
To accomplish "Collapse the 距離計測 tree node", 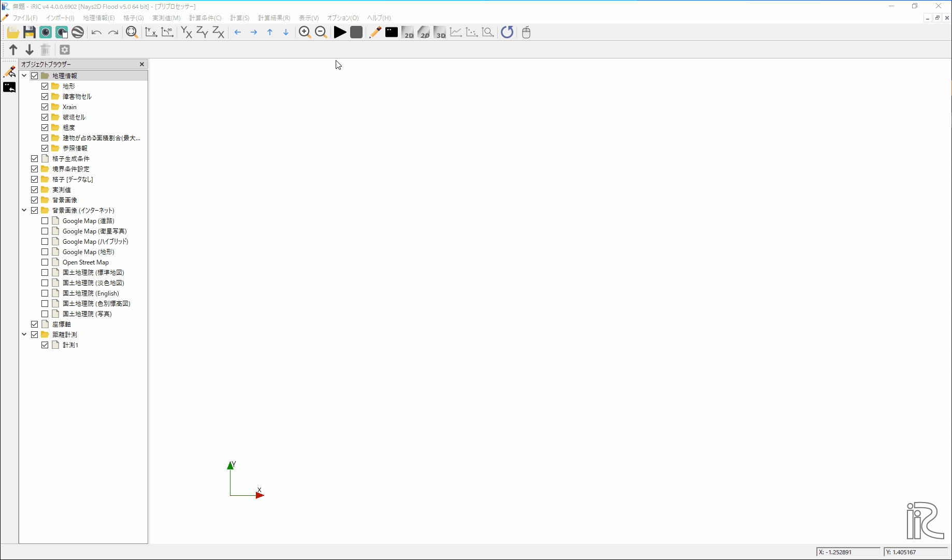I will pyautogui.click(x=24, y=334).
